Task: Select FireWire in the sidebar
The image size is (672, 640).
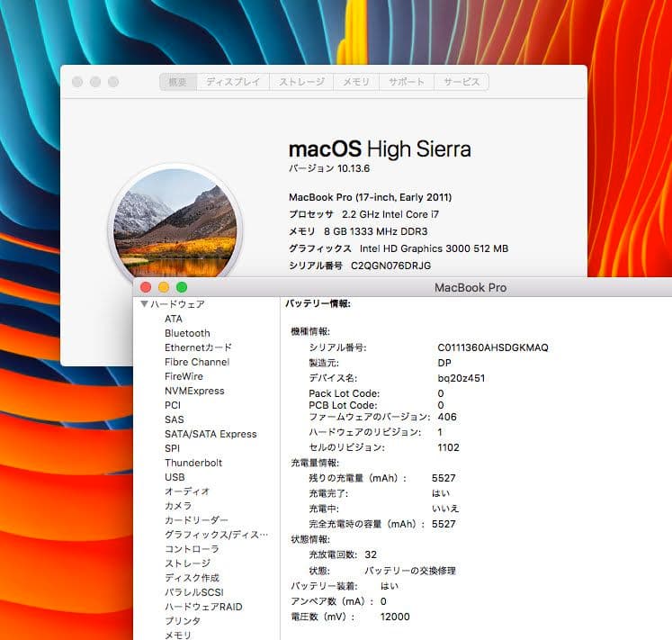Action: point(184,376)
